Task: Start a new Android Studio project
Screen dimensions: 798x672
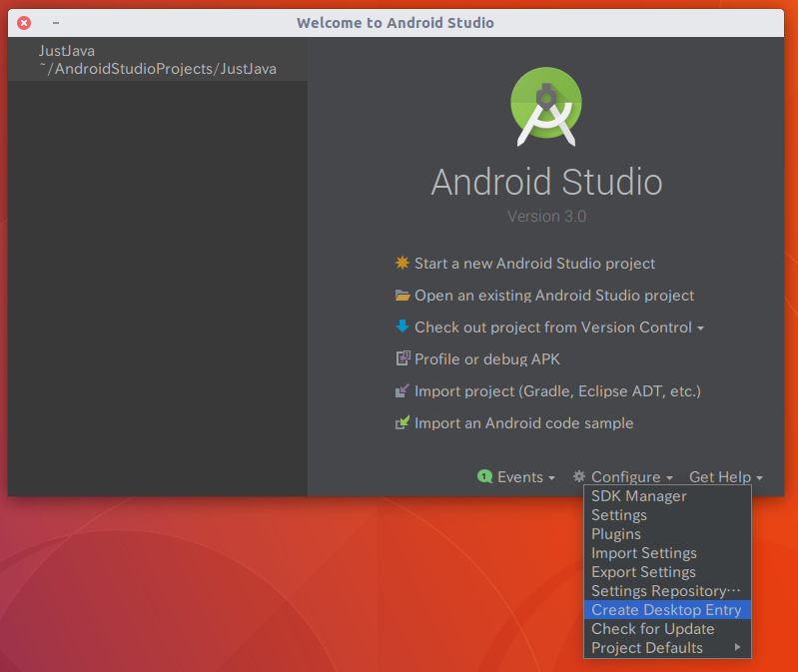Action: pyautogui.click(x=534, y=264)
